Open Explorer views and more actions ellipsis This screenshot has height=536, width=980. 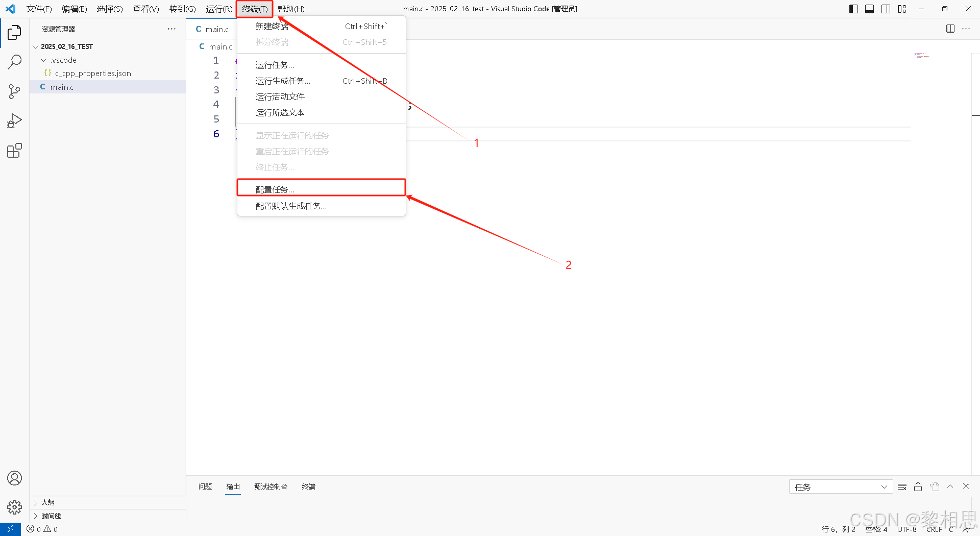[171, 29]
